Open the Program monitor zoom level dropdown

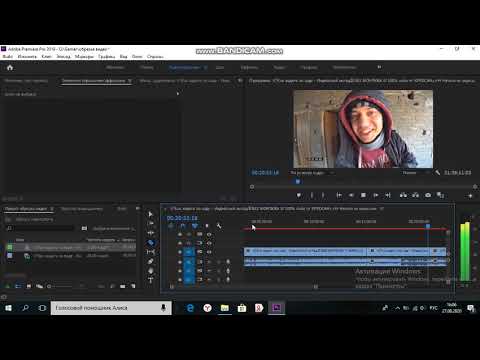point(312,173)
